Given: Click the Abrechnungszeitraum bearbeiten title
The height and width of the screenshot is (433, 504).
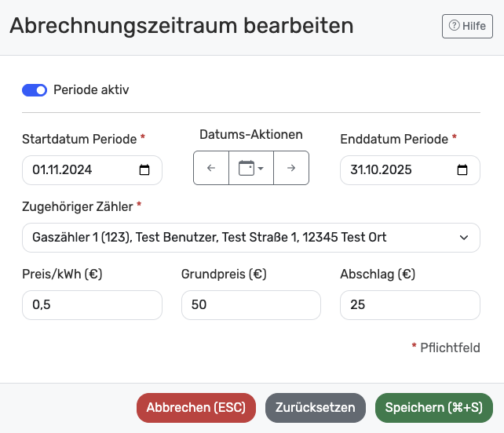Looking at the screenshot, I should 181,26.
